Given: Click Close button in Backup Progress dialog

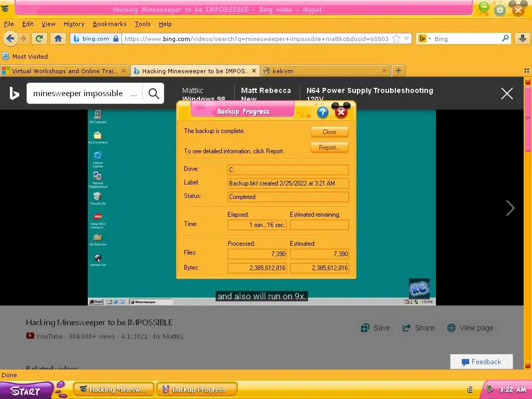Looking at the screenshot, I should pyautogui.click(x=329, y=132).
